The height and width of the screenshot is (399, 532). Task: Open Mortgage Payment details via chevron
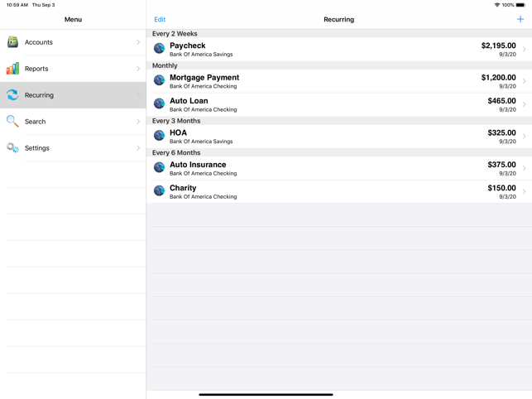(525, 81)
